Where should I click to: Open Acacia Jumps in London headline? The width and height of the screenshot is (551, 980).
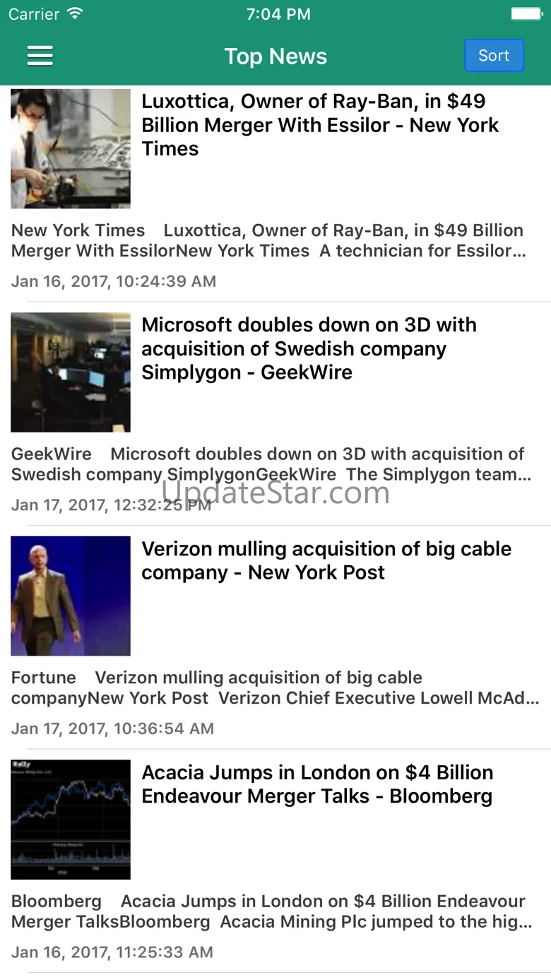[x=317, y=784]
